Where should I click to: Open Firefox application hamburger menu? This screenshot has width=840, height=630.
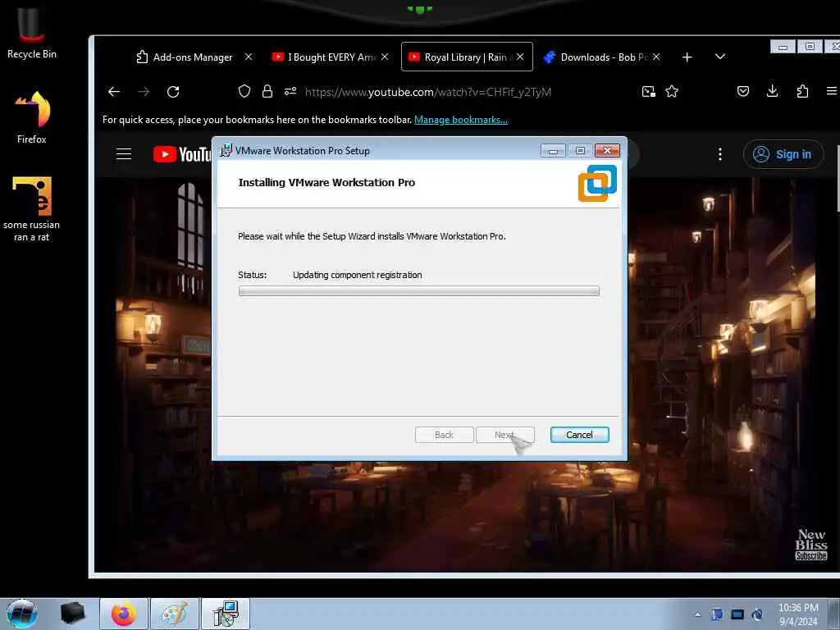click(x=832, y=92)
